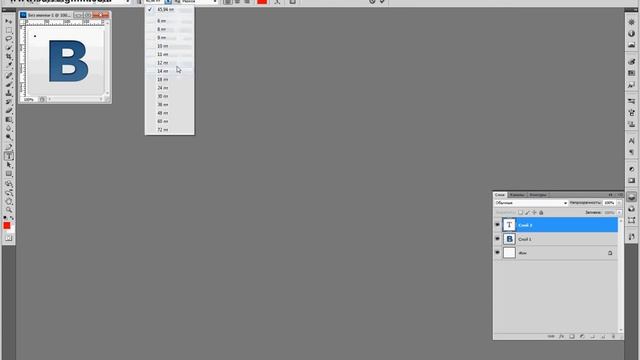Click the link layers icon
The height and width of the screenshot is (360, 640).
pyautogui.click(x=551, y=336)
